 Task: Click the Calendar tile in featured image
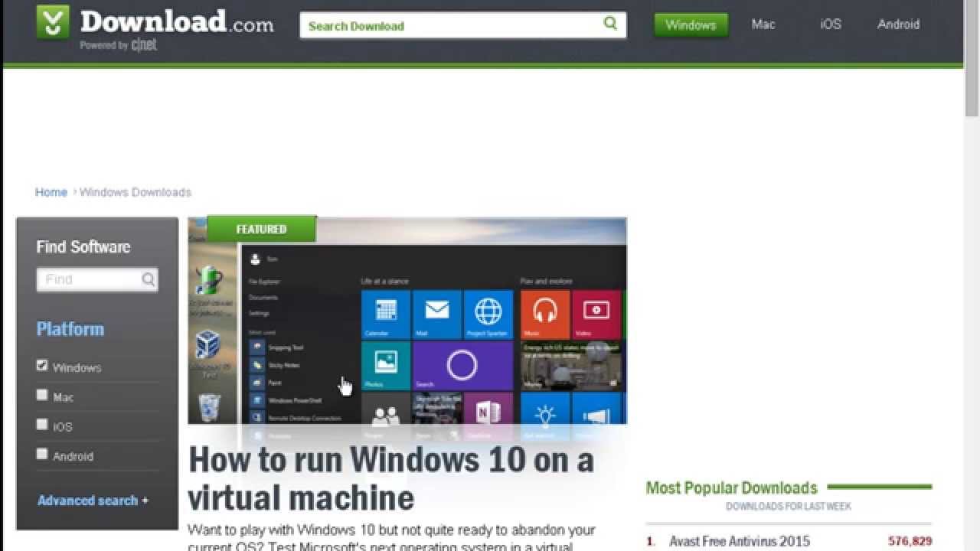point(386,315)
